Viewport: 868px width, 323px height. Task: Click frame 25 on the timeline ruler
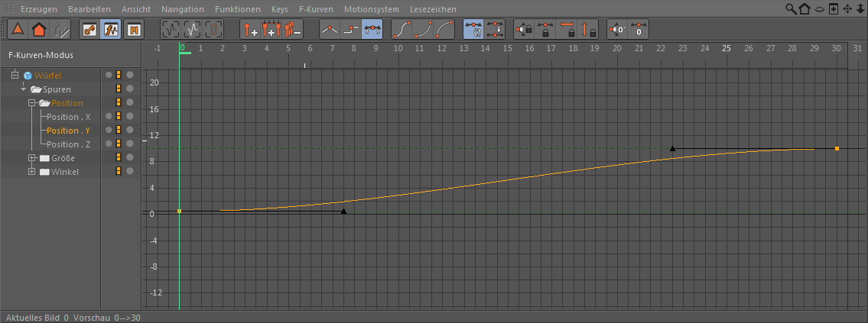[727, 48]
